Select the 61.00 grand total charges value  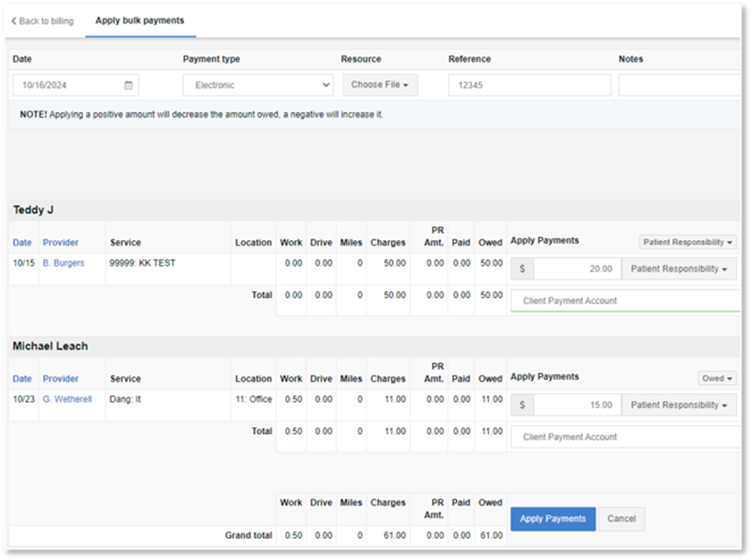395,535
